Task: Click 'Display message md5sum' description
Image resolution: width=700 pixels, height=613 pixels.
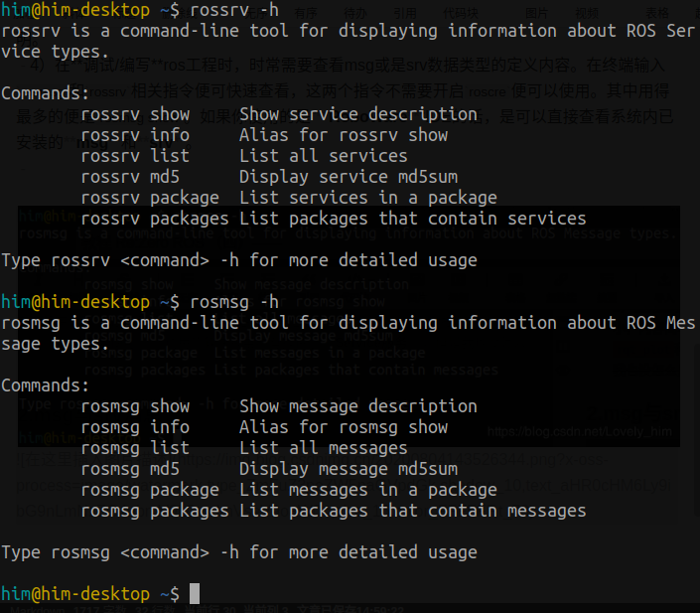Action: click(349, 469)
